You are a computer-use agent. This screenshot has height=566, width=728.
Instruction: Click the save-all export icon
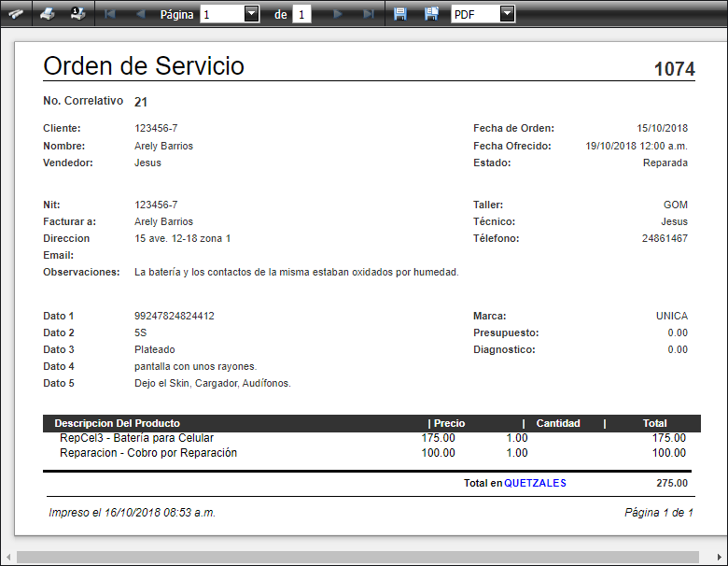tap(431, 14)
